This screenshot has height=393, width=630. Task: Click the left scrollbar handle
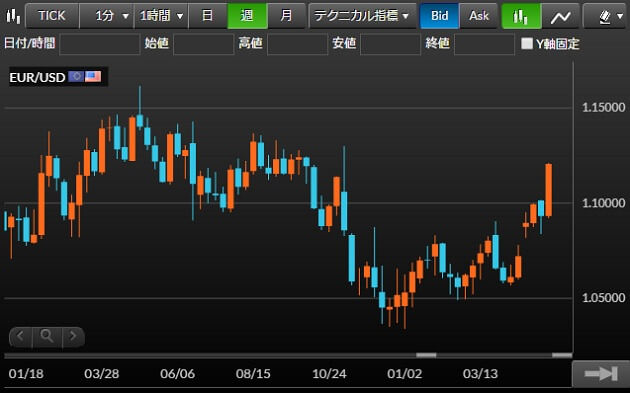(x=426, y=355)
